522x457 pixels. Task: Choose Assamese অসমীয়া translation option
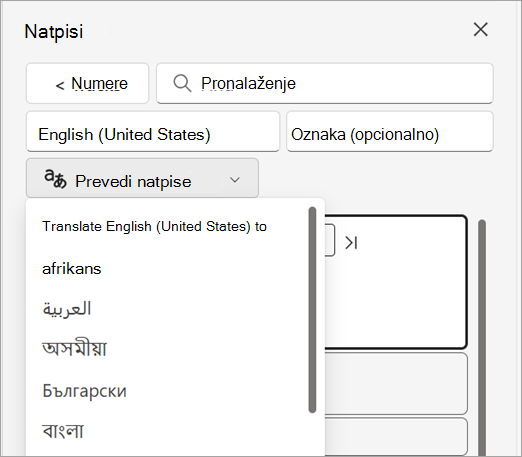(74, 349)
